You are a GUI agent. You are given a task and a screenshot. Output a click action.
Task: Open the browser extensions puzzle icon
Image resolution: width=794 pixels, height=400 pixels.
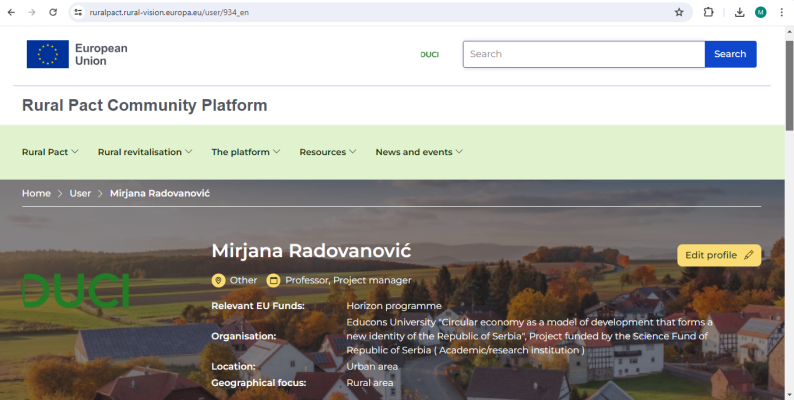pyautogui.click(x=708, y=12)
